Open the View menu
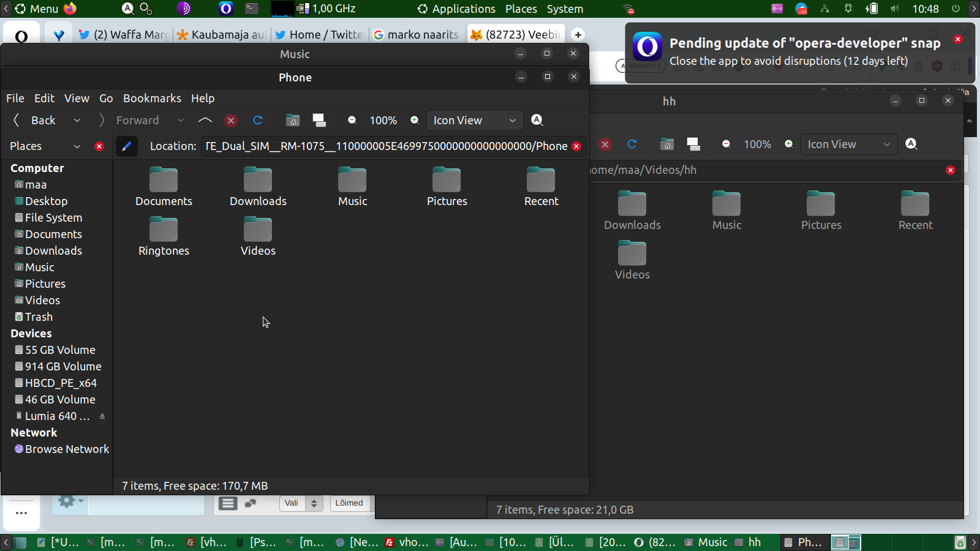Image resolution: width=980 pixels, height=551 pixels. (x=77, y=99)
